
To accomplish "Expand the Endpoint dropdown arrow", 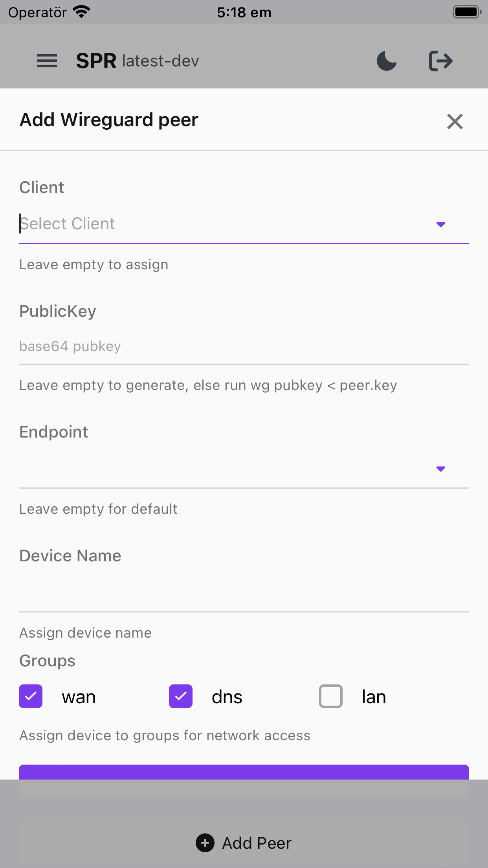I will point(440,469).
